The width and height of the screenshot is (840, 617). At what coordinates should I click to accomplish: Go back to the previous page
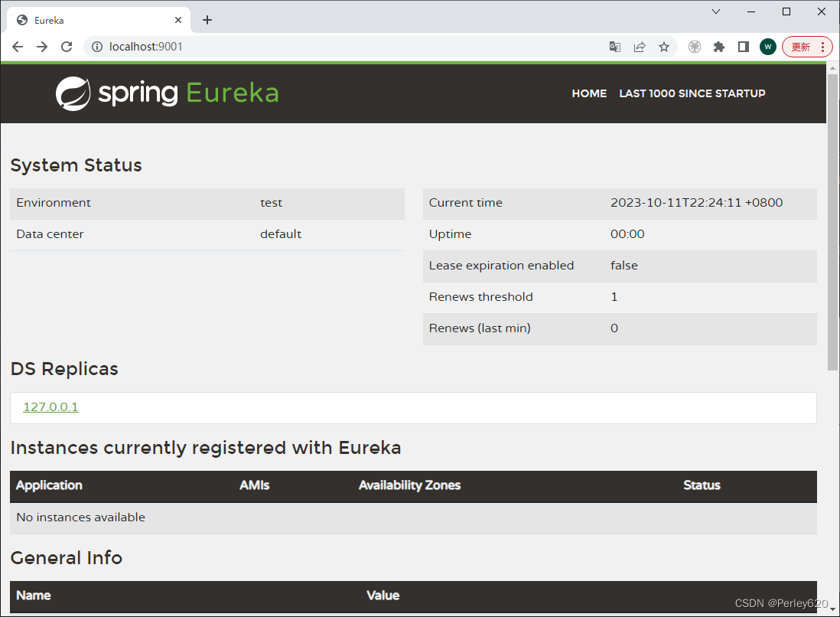point(18,47)
